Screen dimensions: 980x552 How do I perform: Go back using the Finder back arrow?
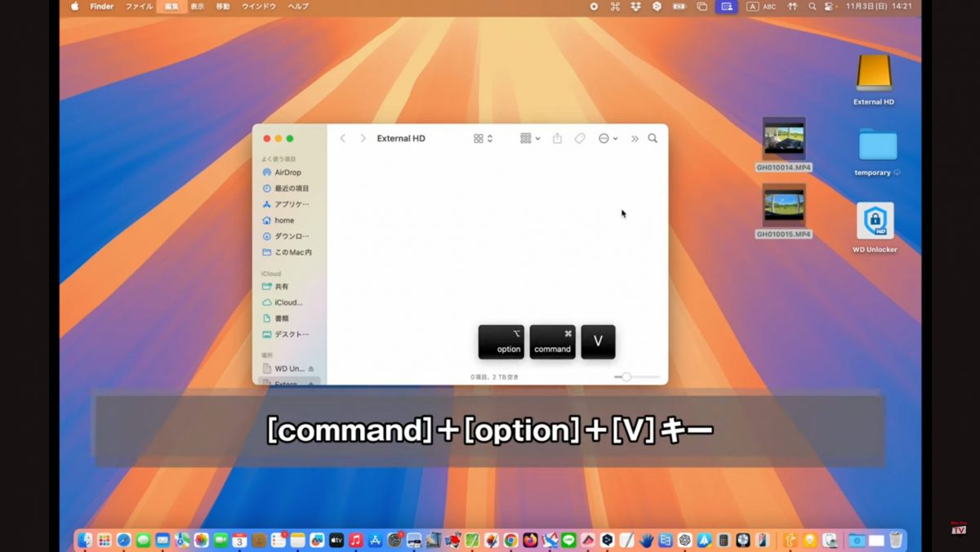tap(343, 139)
